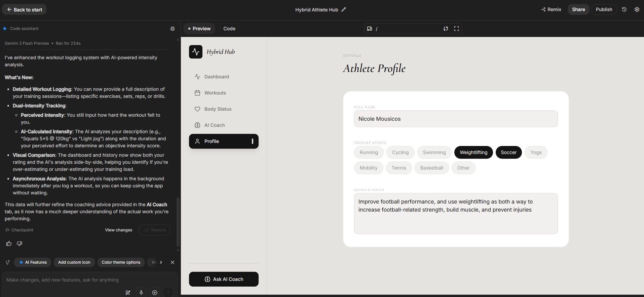644x297 pixels.
Task: Give thumbs up to the response
Action: pos(9,244)
